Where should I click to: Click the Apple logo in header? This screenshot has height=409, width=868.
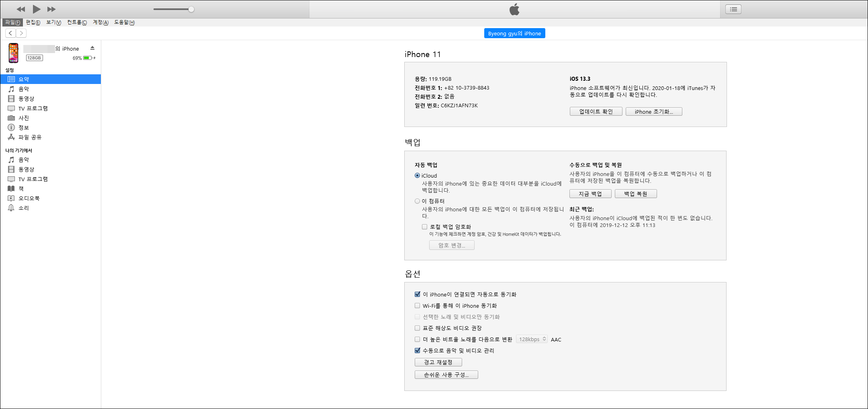[514, 9]
